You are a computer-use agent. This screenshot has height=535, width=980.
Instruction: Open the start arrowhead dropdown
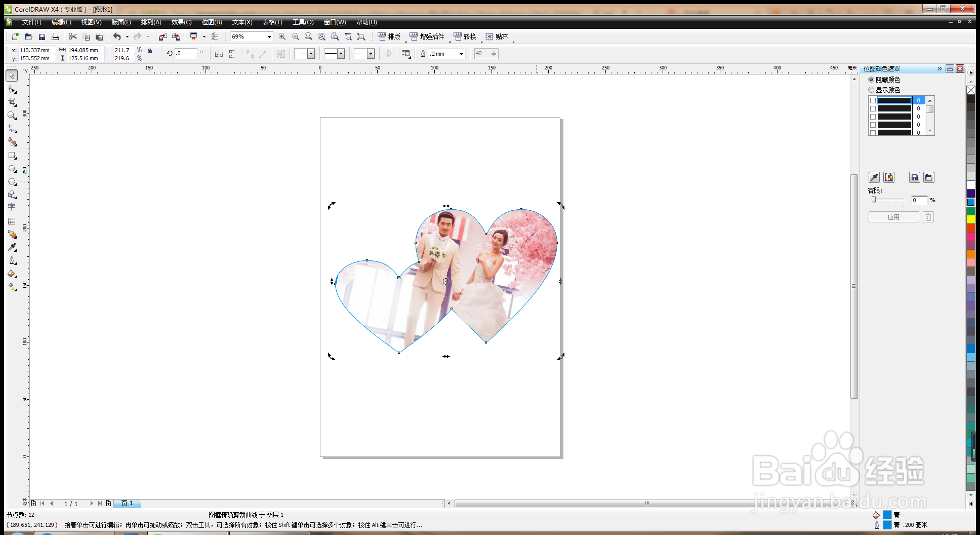(x=311, y=54)
